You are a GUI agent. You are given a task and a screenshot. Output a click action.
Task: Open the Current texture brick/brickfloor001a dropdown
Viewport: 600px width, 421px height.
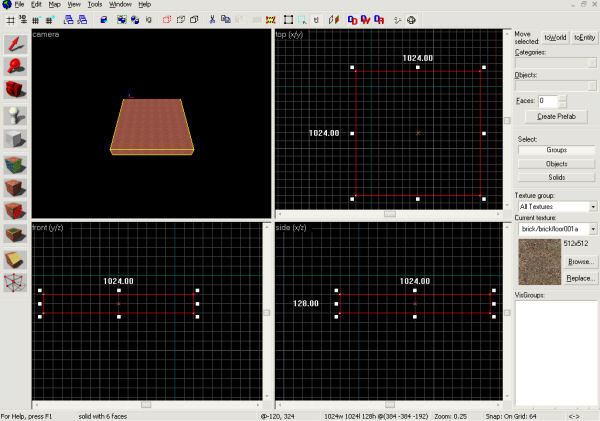pos(593,229)
